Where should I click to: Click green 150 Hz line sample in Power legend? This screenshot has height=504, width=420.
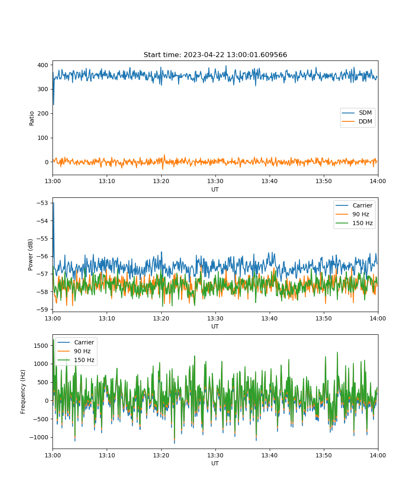point(343,223)
